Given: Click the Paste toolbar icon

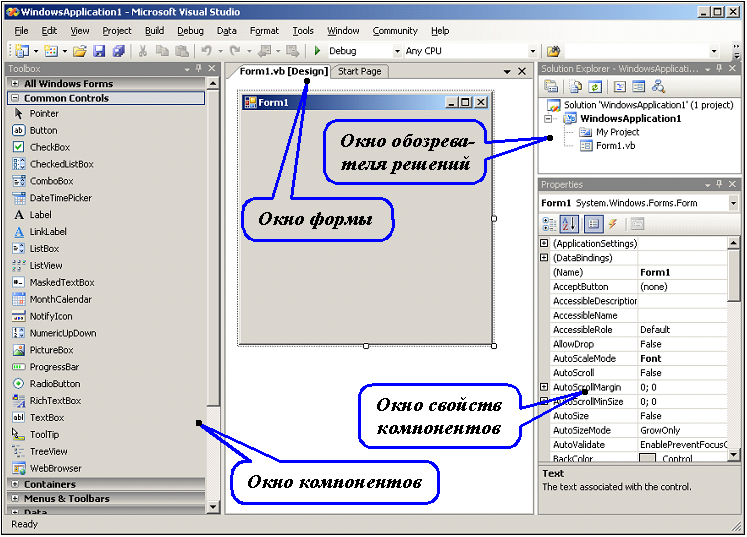Looking at the screenshot, I should coord(182,51).
